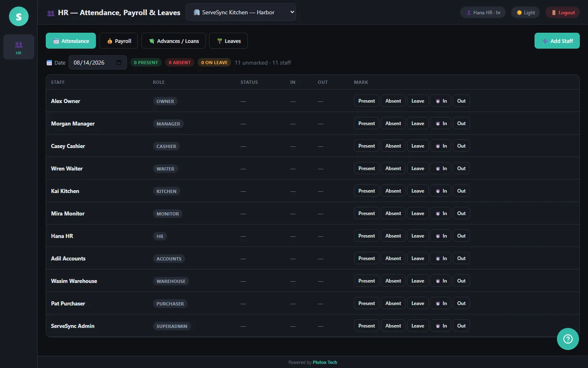Clock Out Alex Owner
The height and width of the screenshot is (368, 588).
point(461,101)
